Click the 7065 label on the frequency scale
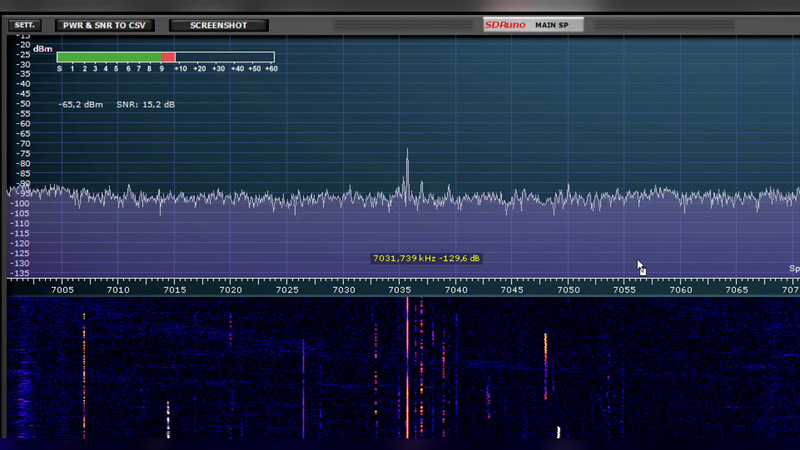This screenshot has height=450, width=800. click(x=737, y=290)
